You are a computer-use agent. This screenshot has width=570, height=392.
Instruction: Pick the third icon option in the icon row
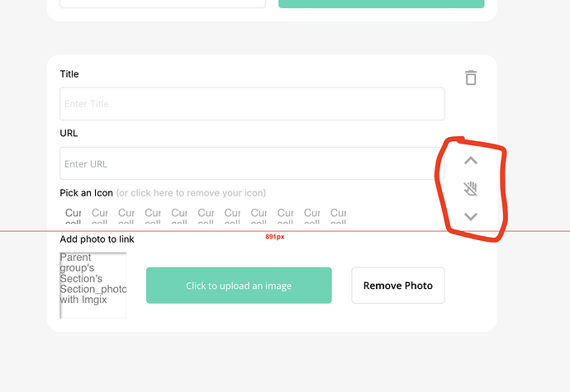126,215
